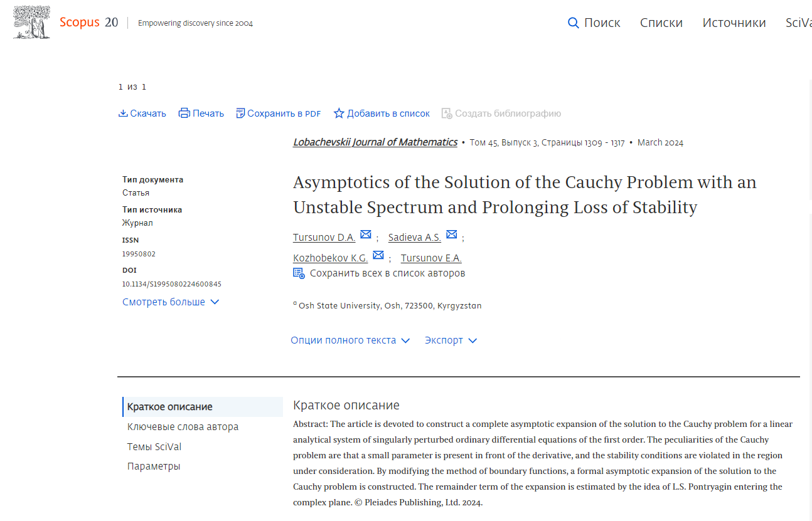
Task: Click the download arrow icon
Action: tap(123, 113)
